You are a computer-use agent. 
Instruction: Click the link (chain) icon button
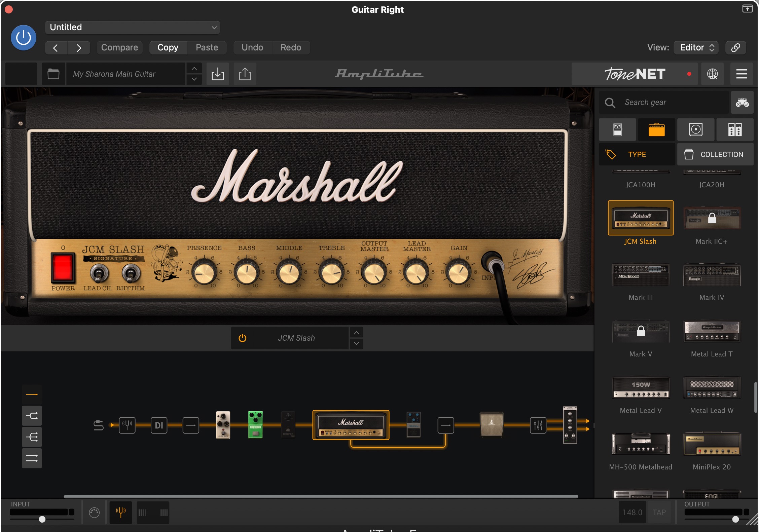point(735,48)
